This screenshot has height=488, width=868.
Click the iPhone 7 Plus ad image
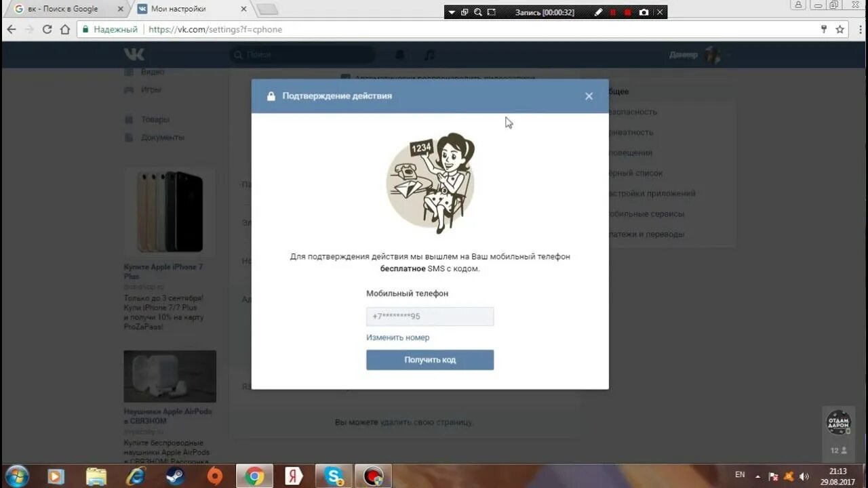click(170, 211)
